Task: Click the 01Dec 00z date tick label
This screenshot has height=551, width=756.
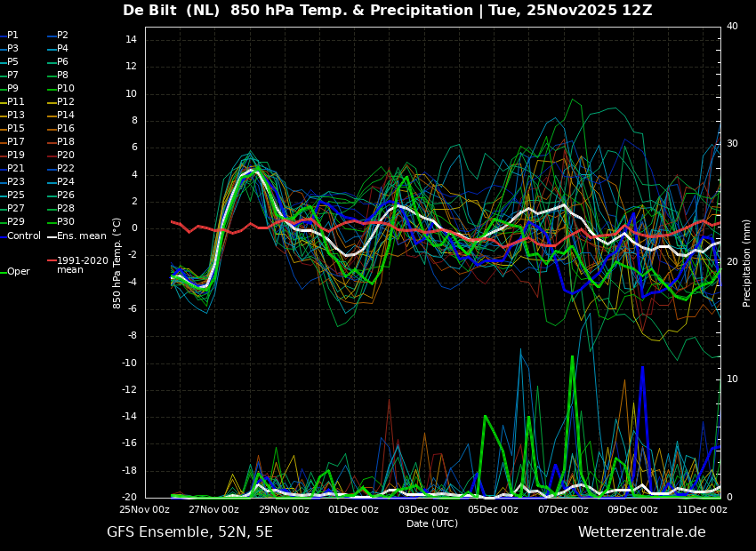Action: pyautogui.click(x=354, y=509)
